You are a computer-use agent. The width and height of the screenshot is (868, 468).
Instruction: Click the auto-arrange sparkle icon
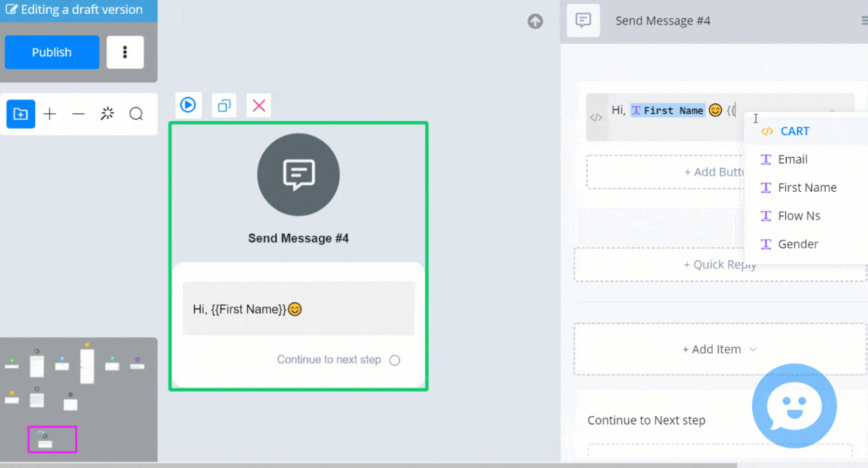click(107, 114)
